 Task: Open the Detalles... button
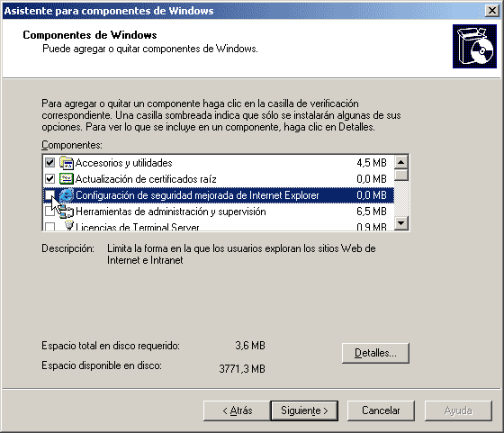tap(375, 353)
